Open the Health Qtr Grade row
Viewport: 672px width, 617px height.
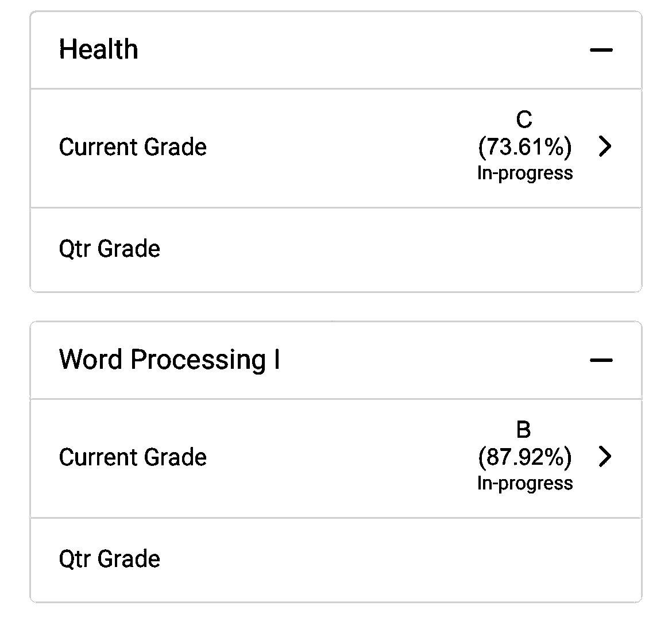tap(110, 249)
